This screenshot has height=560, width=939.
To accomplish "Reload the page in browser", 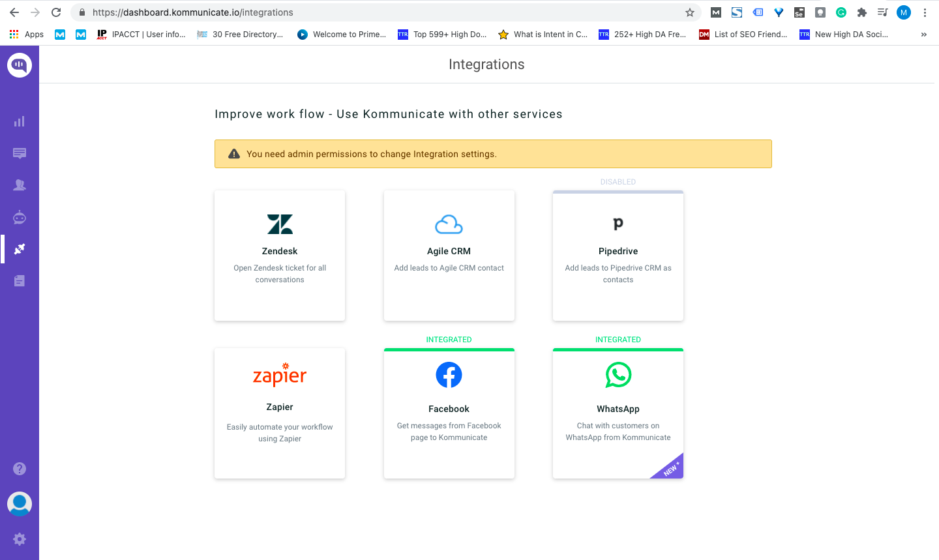I will point(56,12).
